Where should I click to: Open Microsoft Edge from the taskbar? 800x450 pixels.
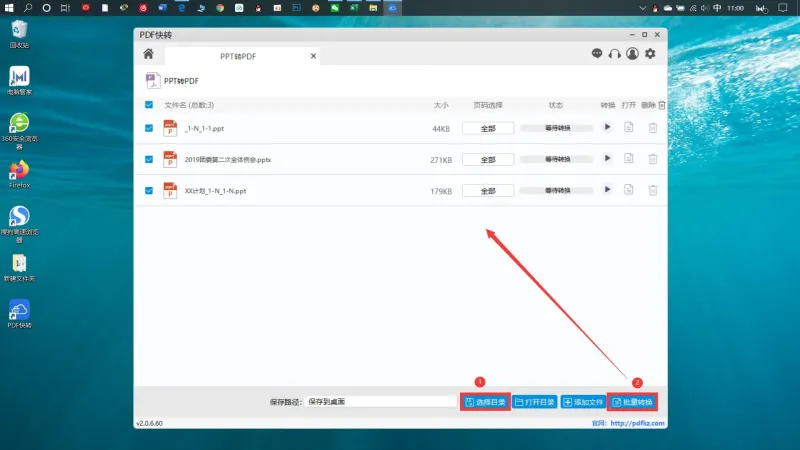182,8
